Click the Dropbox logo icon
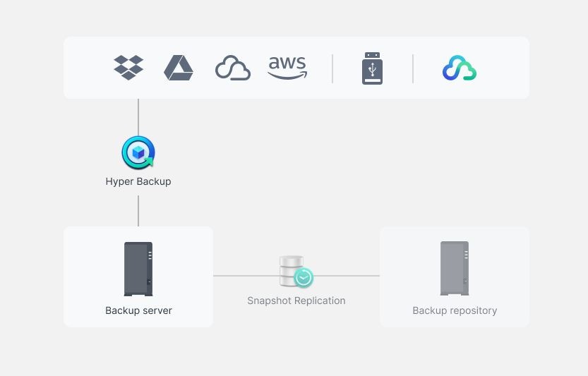The width and height of the screenshot is (588, 376). click(128, 68)
